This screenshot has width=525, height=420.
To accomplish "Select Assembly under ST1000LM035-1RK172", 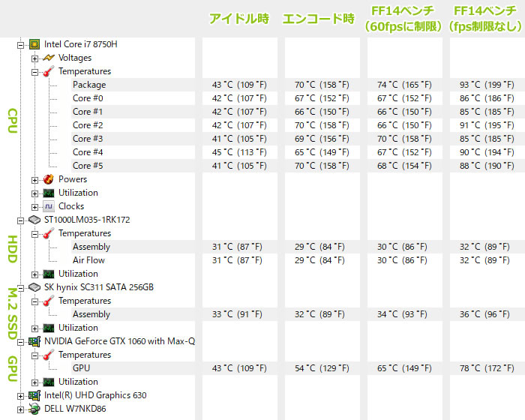I will pyautogui.click(x=91, y=247).
